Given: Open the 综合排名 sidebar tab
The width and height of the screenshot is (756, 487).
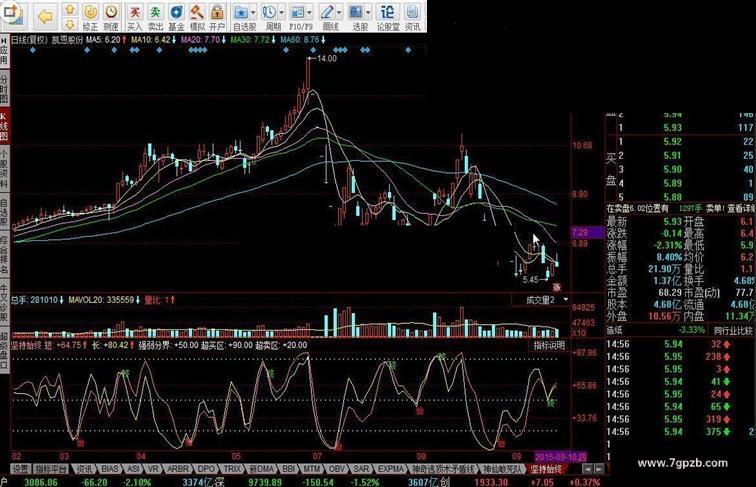Looking at the screenshot, I should [x=4, y=255].
